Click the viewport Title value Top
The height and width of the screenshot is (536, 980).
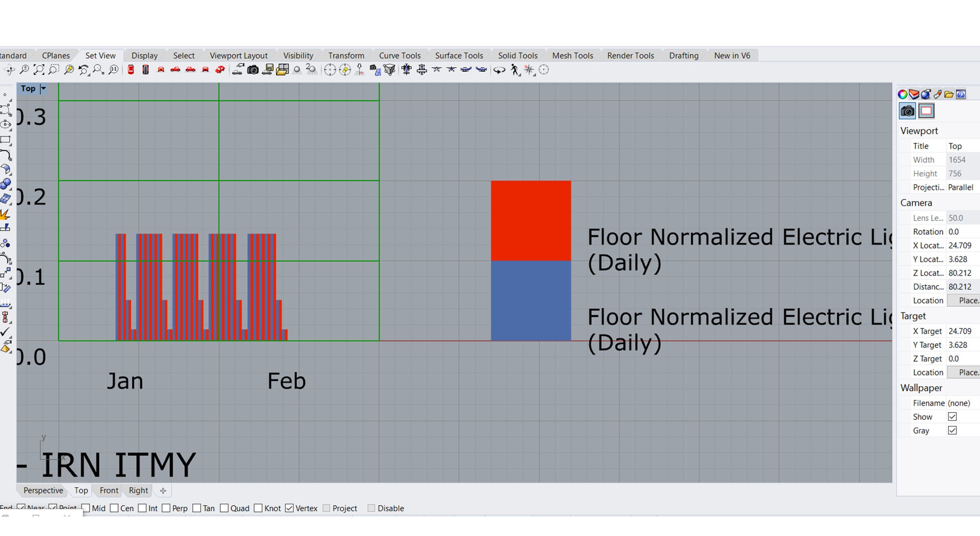(963, 146)
